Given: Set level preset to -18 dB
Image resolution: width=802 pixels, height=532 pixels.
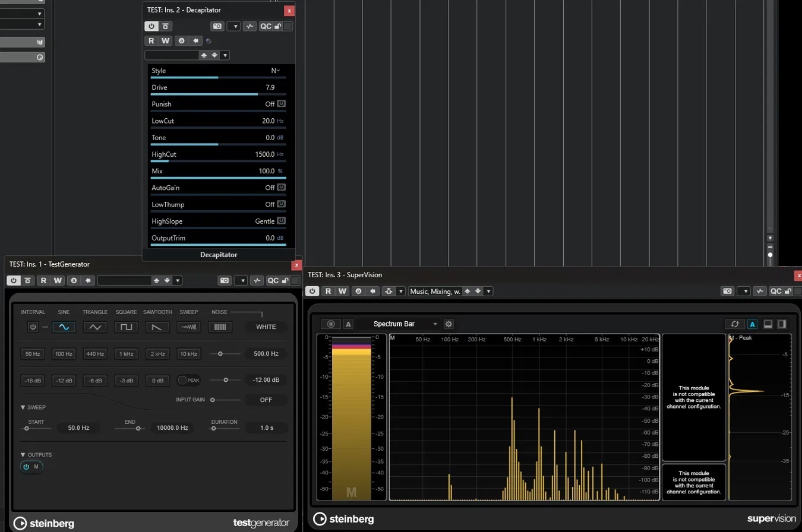Looking at the screenshot, I should point(33,381).
